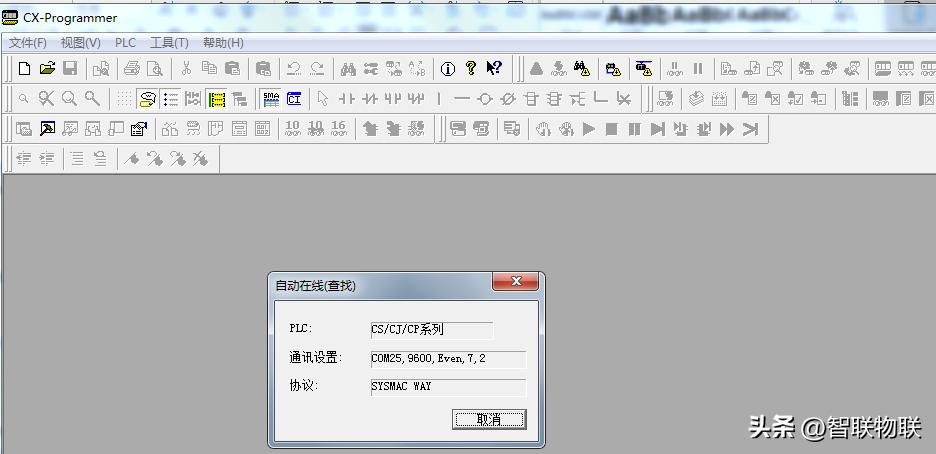The image size is (936, 454).
Task: Open the 工具(T) menu
Action: point(169,43)
